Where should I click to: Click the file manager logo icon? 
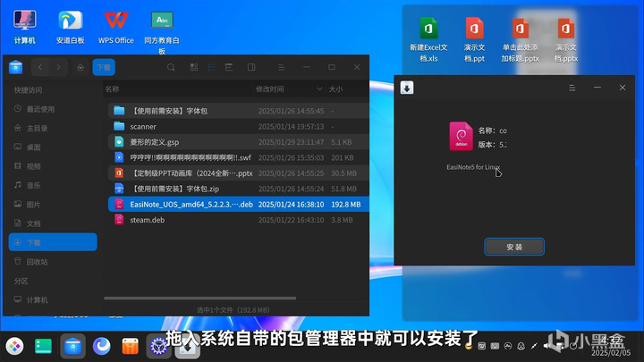[15, 67]
